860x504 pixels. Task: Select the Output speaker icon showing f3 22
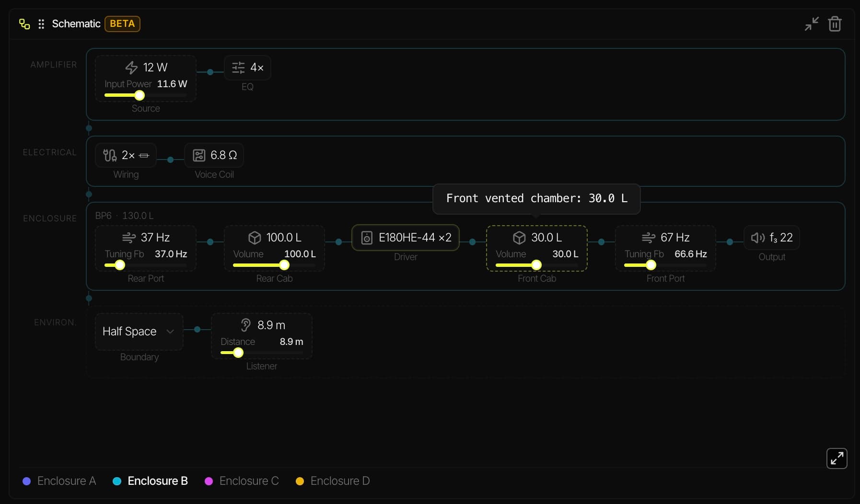click(x=757, y=237)
